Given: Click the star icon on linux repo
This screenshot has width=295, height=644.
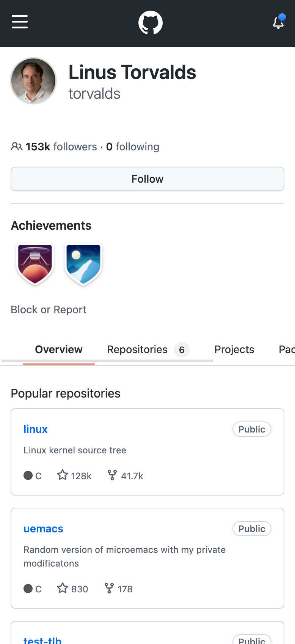Looking at the screenshot, I should tap(63, 475).
